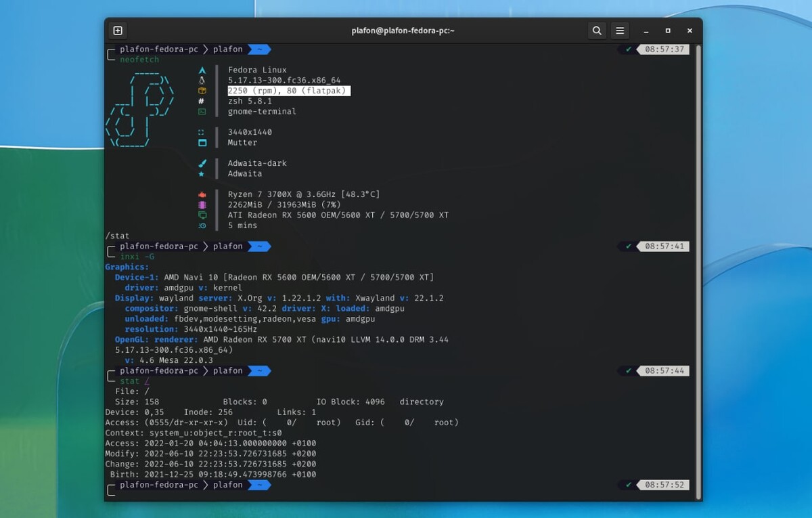Click the stat / command text
The width and height of the screenshot is (812, 518).
tap(135, 381)
